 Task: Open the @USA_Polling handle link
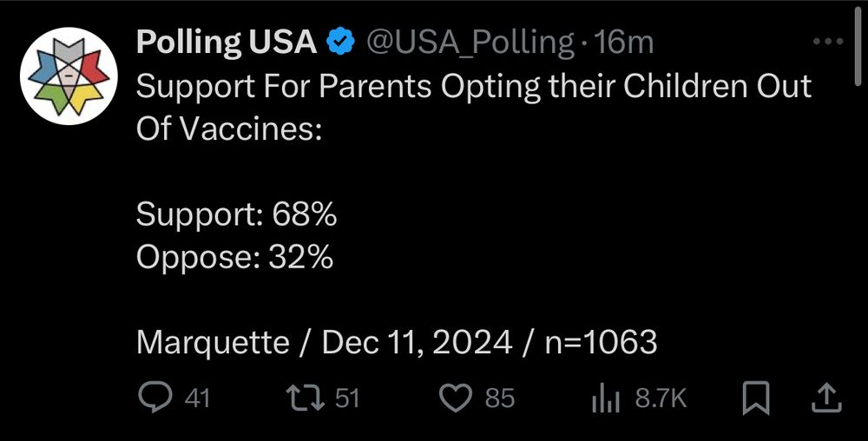469,43
